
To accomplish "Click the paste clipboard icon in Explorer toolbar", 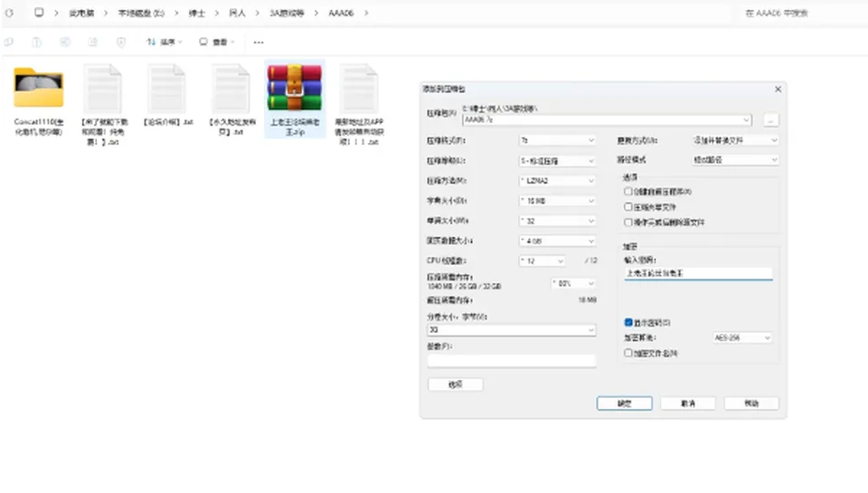I will pos(36,43).
